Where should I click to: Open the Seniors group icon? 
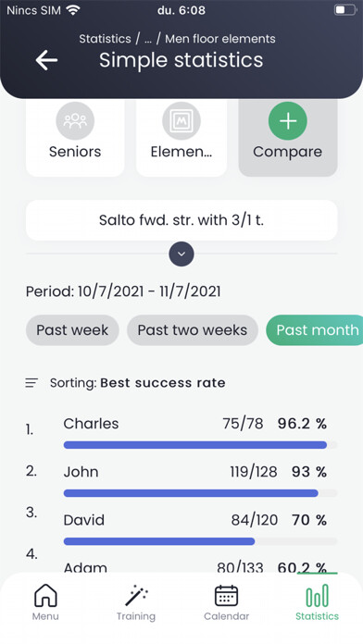point(75,120)
